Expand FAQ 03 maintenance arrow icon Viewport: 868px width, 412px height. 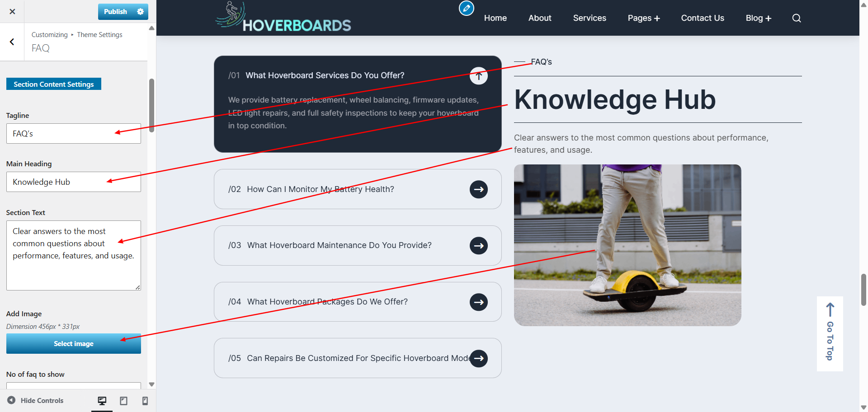478,246
